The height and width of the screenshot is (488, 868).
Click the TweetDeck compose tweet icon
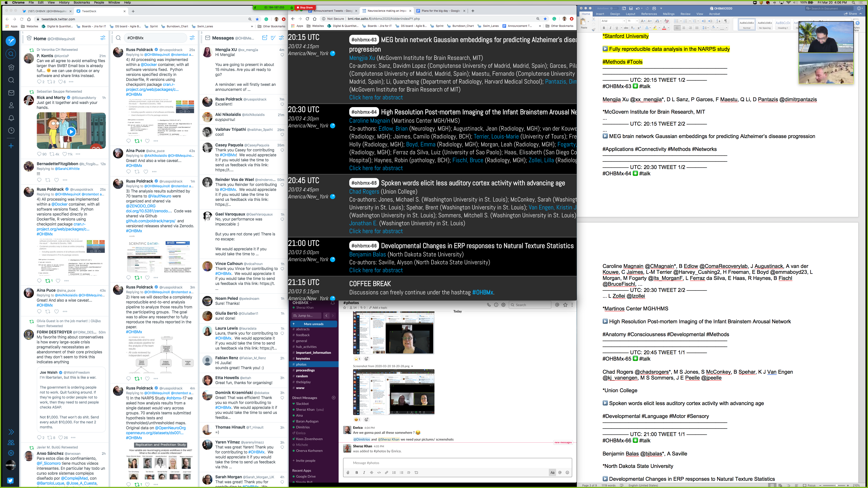click(11, 41)
